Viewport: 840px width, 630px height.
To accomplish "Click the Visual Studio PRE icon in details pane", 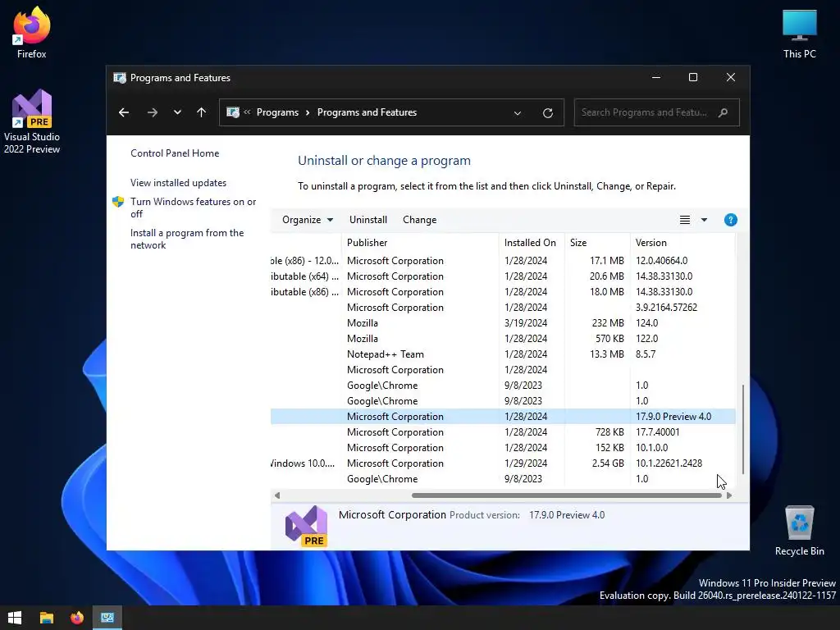I will [306, 526].
